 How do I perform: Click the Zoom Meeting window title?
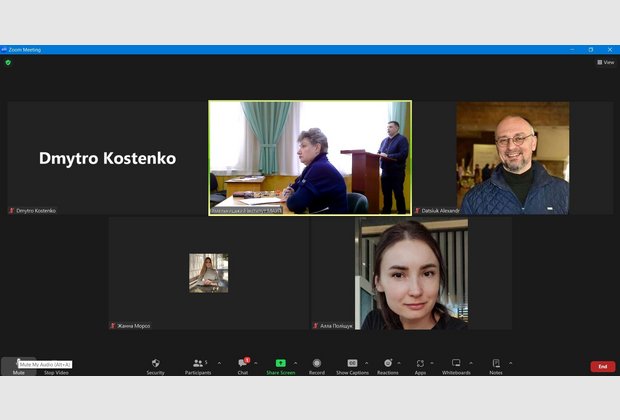point(25,50)
